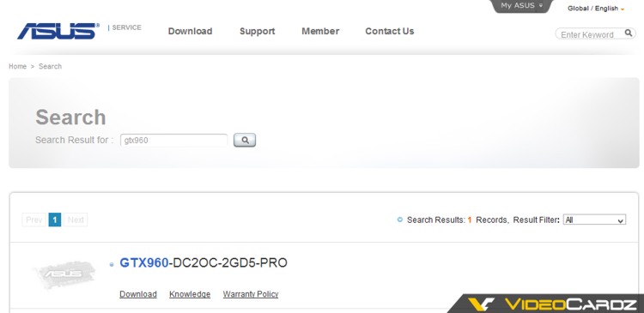Open the My ASUS dropdown
The width and height of the screenshot is (644, 313).
521,6
